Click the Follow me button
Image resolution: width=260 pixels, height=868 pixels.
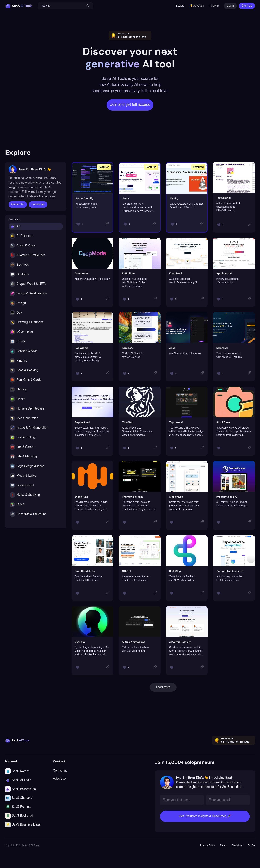pos(38,204)
